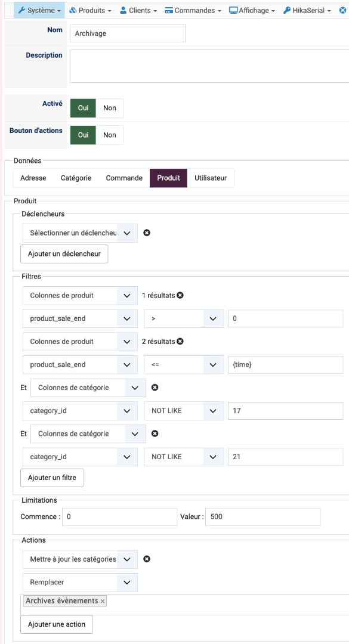Delete the '1 résultats' filter

click(180, 295)
